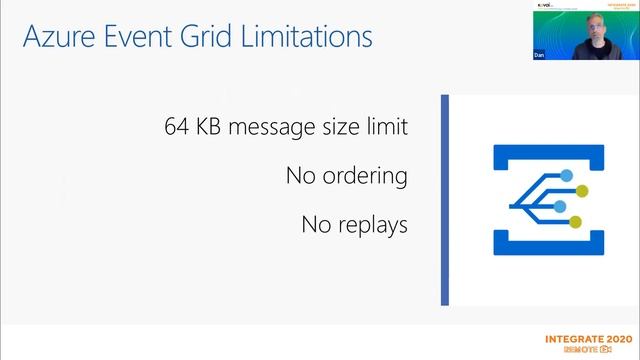Click the top blue bracket of Event Grid icon
Image resolution: width=640 pixels, height=360 pixels.
point(549,157)
